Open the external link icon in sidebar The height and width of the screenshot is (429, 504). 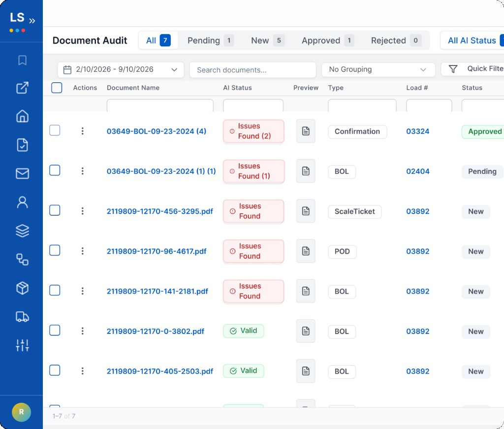[22, 88]
